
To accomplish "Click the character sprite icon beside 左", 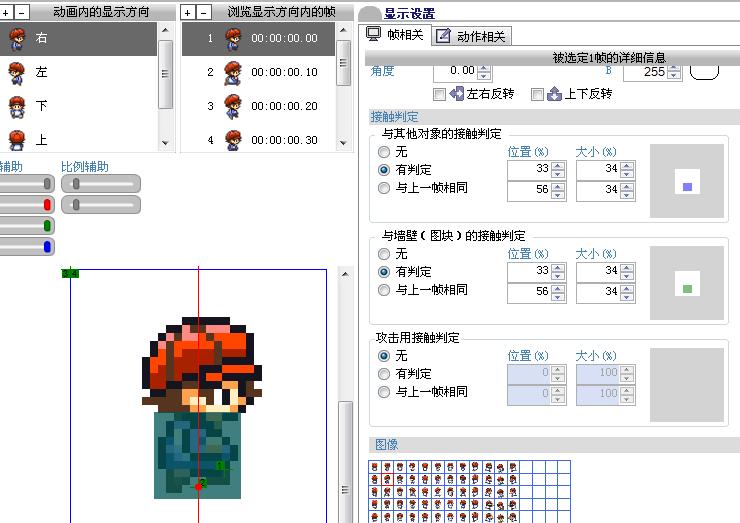I will tap(17, 73).
